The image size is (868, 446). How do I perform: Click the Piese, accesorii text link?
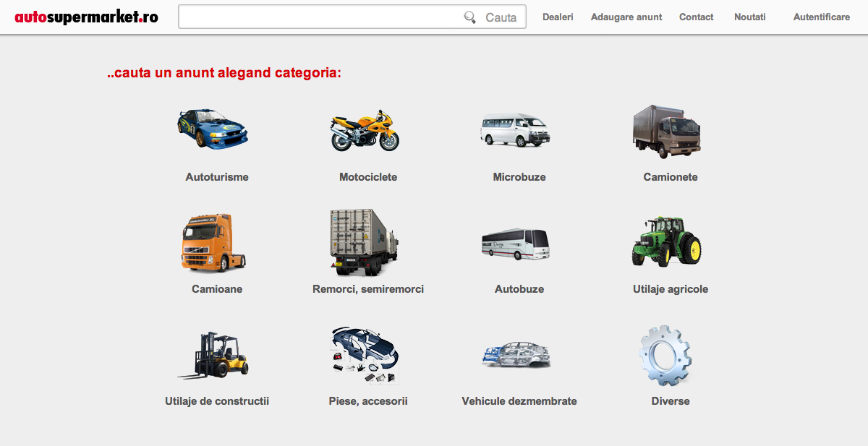point(368,401)
